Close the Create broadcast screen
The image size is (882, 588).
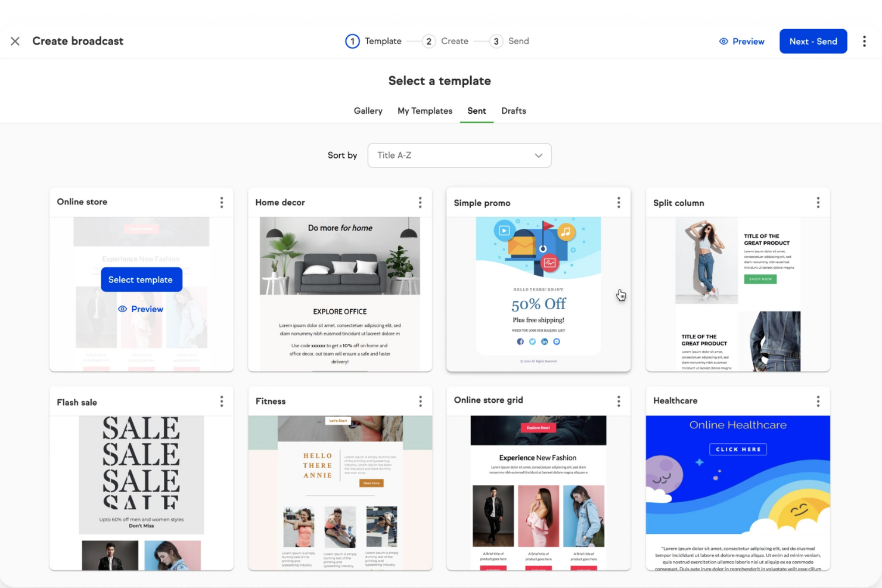pos(15,41)
